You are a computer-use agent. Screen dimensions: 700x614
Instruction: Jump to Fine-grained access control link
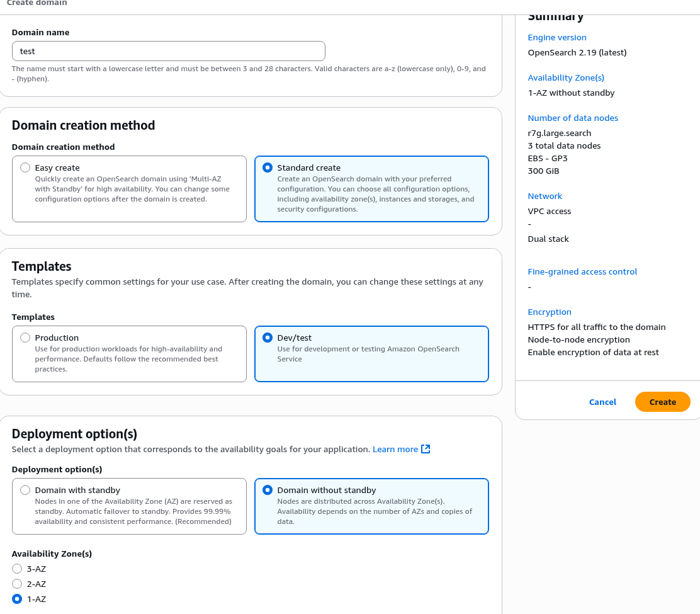582,271
